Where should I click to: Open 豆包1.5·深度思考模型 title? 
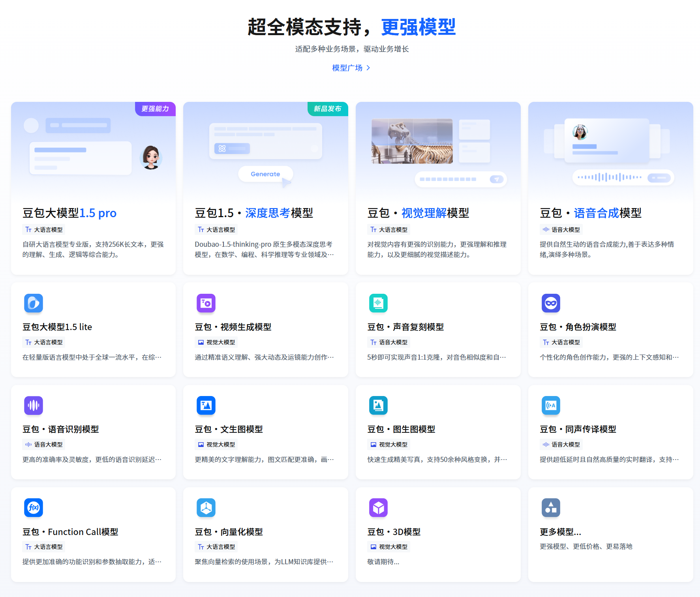254,213
